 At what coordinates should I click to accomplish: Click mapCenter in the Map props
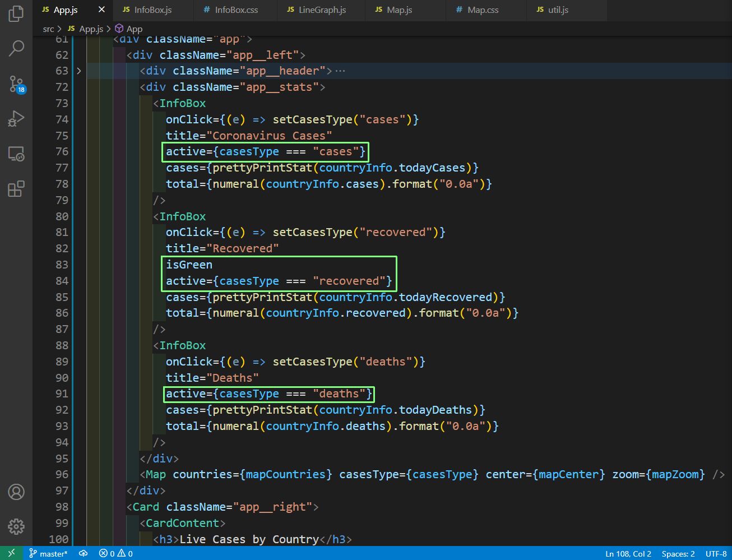coord(569,474)
